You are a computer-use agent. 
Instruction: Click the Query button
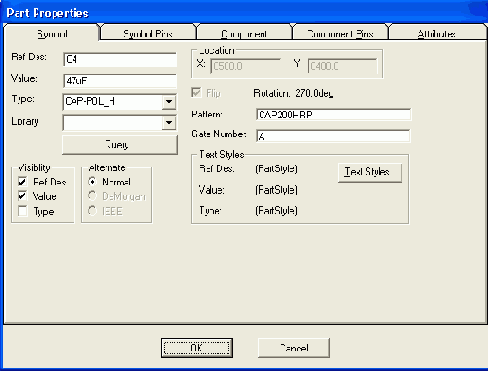coord(120,145)
